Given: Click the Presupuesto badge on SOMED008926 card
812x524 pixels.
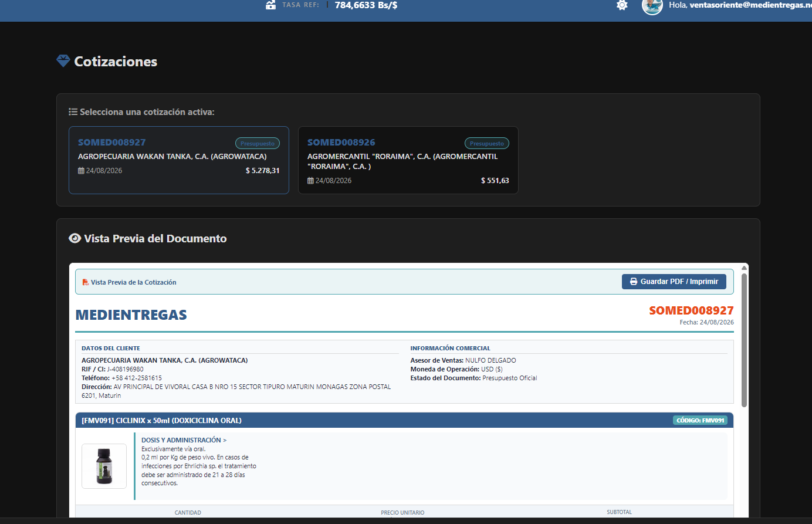Looking at the screenshot, I should pos(487,143).
